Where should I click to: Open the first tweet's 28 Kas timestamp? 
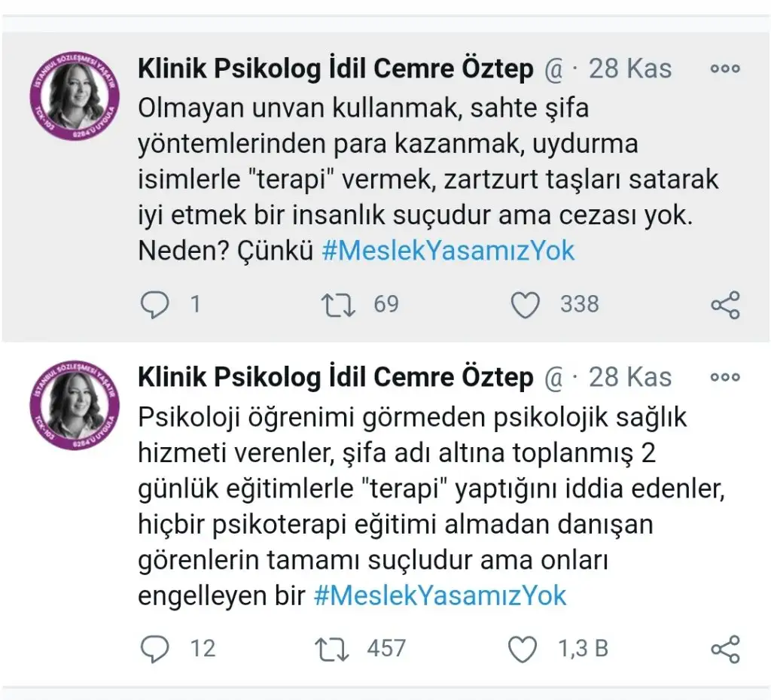pyautogui.click(x=629, y=69)
